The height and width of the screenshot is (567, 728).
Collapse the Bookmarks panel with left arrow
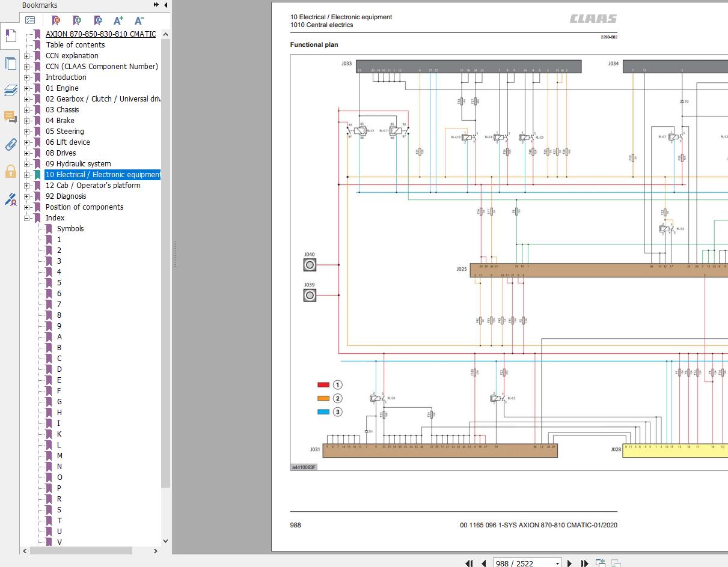point(165,5)
